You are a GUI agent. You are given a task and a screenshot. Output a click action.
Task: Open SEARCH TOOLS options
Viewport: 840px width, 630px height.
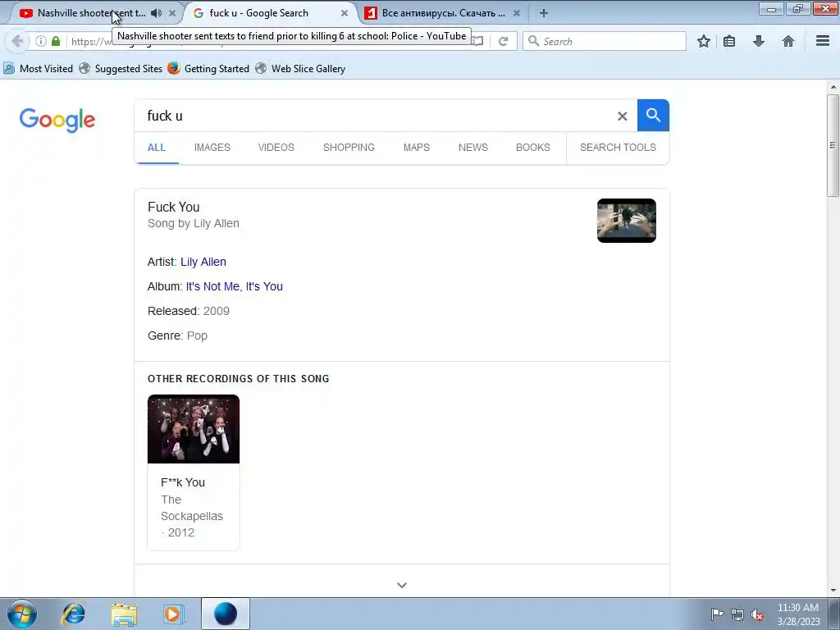(x=618, y=148)
